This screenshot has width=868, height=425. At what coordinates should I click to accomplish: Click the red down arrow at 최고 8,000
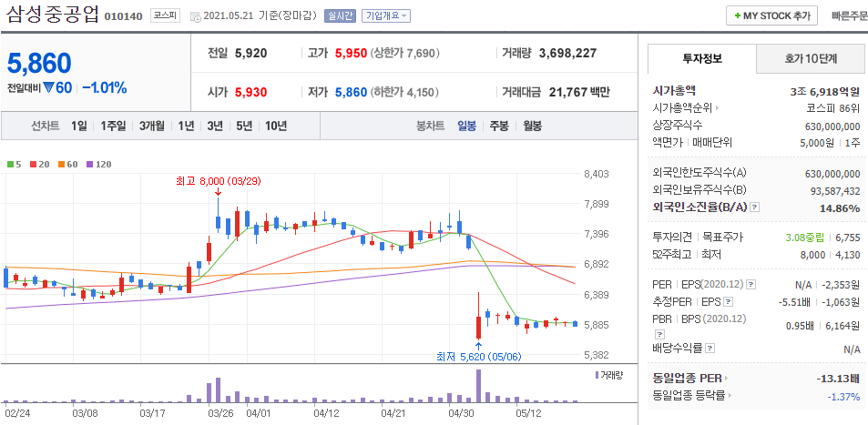[x=218, y=191]
